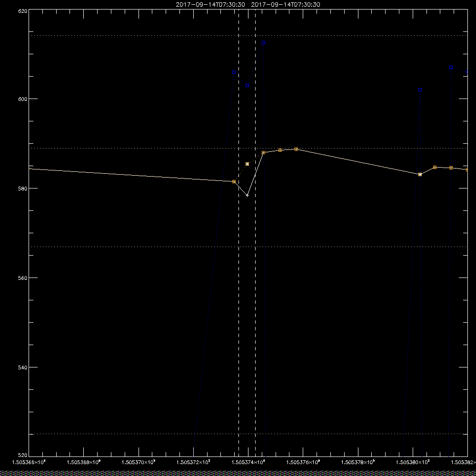Click the 1.505376×10⁹ x-axis label
Screen dimensions: 476x476
coord(304,462)
